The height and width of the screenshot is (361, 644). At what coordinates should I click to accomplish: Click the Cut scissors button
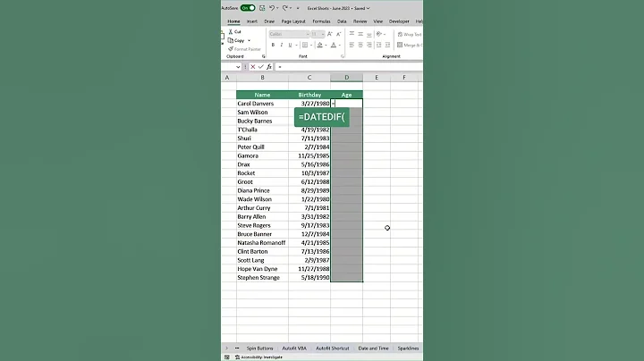tap(235, 31)
